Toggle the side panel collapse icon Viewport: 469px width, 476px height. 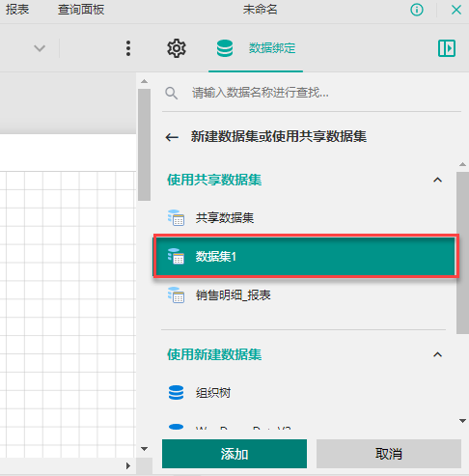447,48
